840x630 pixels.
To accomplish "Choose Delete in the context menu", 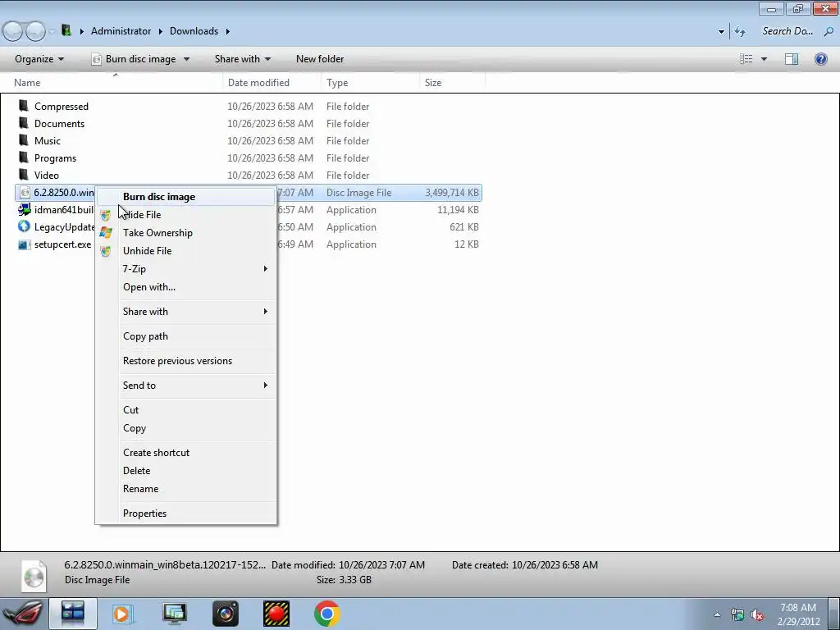I will click(186, 470).
